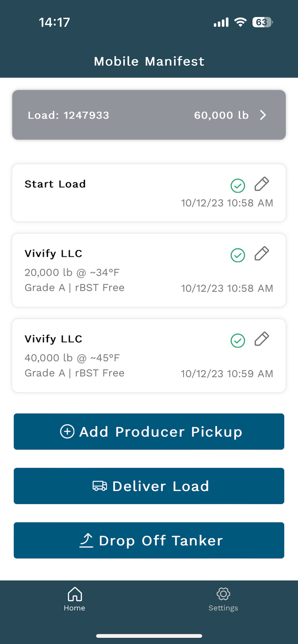This screenshot has width=298, height=644.
Task: Tap the plus icon on Add Producer Pickup
Action: click(x=67, y=431)
